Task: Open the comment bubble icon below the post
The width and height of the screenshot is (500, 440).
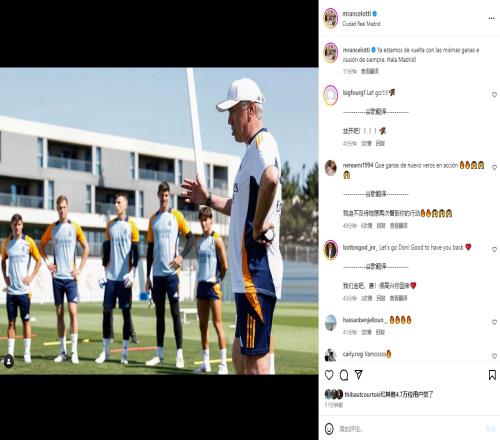Action: (x=344, y=375)
